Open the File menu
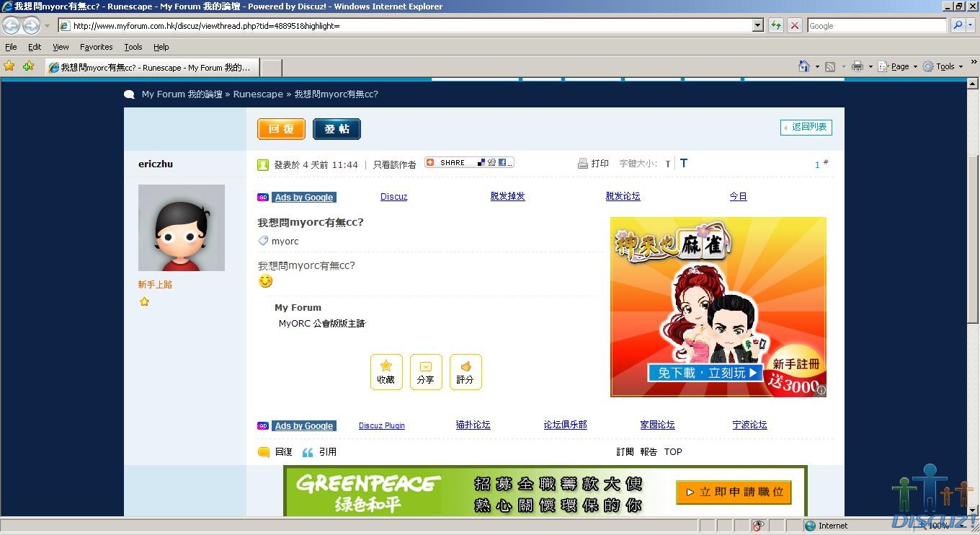980x535 pixels. coord(11,47)
